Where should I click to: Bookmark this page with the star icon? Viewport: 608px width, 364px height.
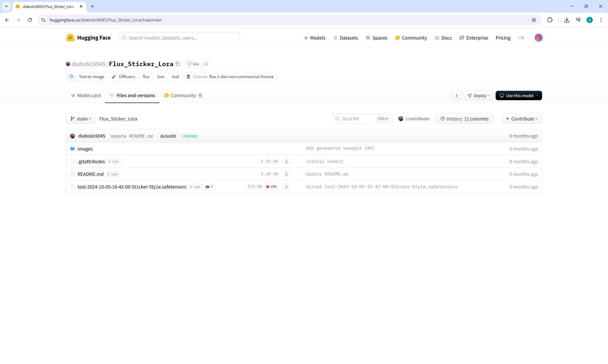534,20
